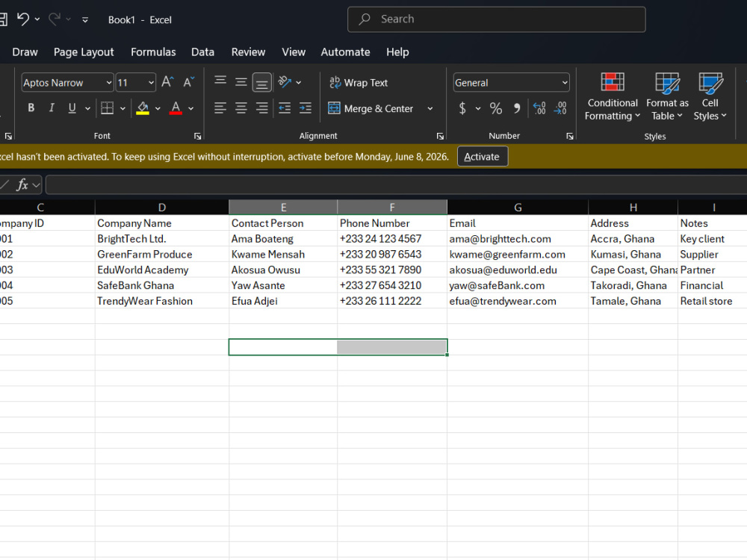The width and height of the screenshot is (747, 560).
Task: Click the Increase Decimal icon
Action: pos(540,108)
